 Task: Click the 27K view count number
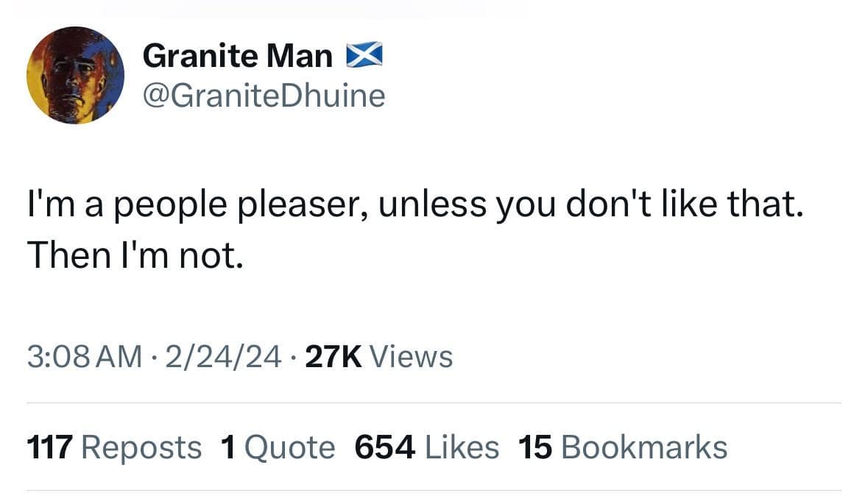(x=333, y=357)
